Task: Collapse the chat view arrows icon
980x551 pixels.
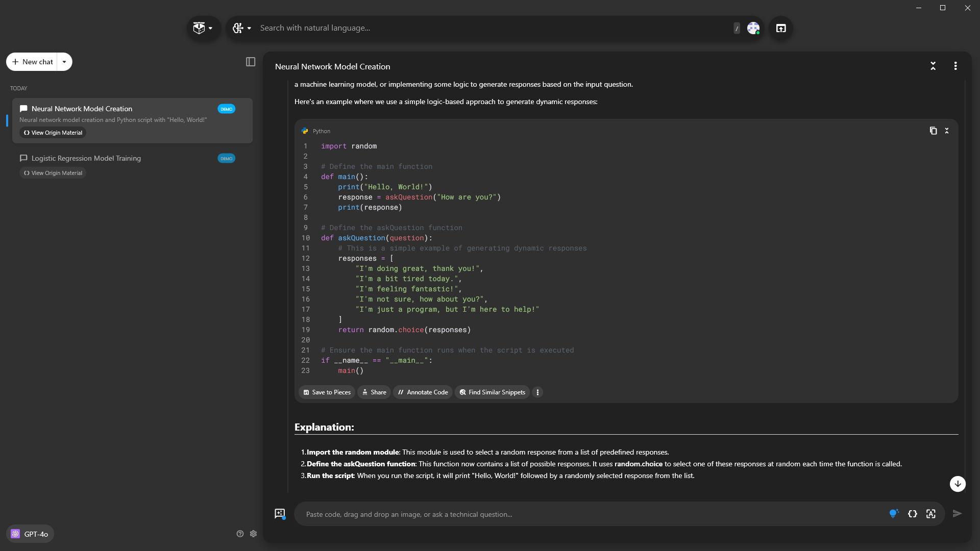Action: click(x=933, y=66)
